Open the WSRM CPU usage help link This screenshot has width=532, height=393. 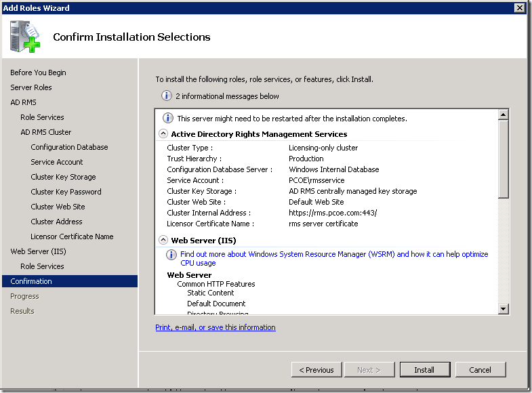(334, 258)
